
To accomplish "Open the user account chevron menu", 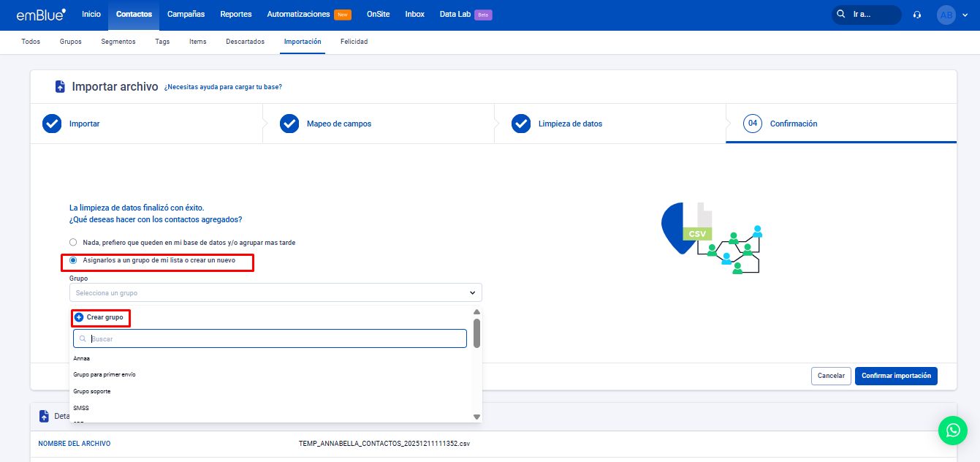I will (965, 15).
